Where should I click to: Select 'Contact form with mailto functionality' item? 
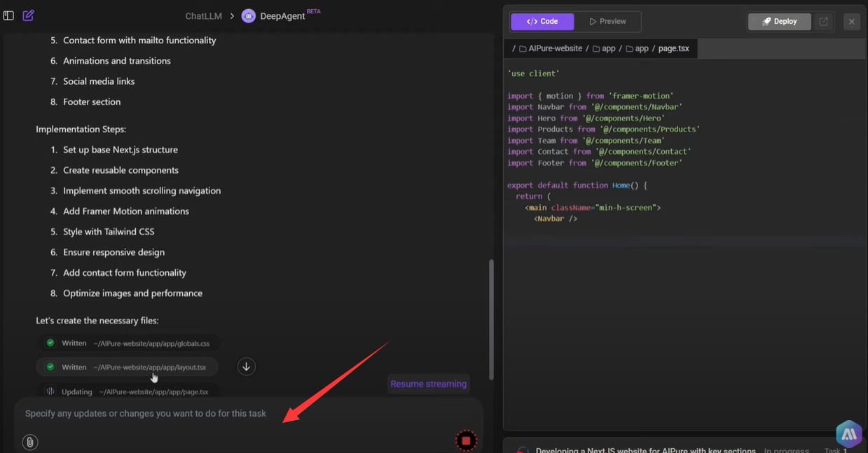(139, 41)
